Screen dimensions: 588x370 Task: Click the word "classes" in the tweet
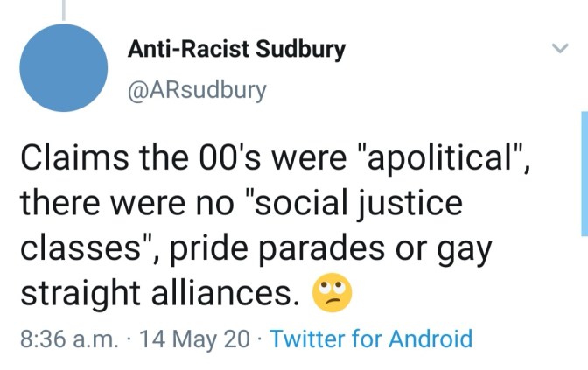point(78,250)
